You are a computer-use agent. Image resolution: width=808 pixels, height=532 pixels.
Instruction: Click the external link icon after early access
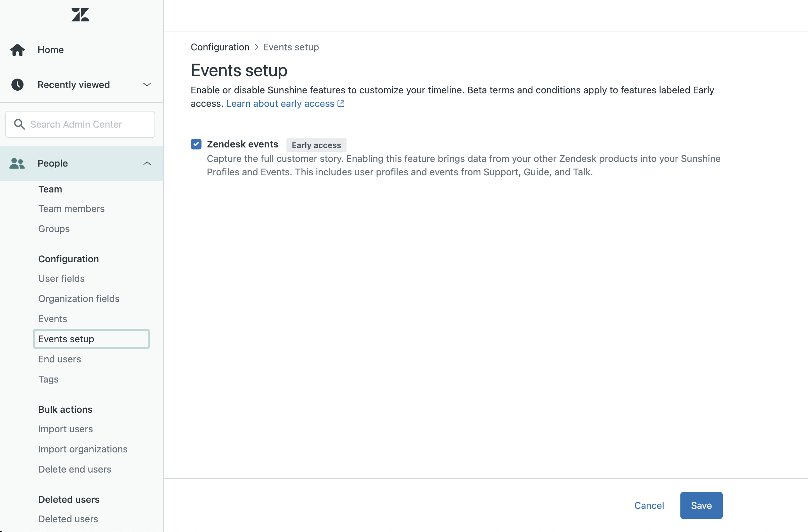pyautogui.click(x=341, y=103)
